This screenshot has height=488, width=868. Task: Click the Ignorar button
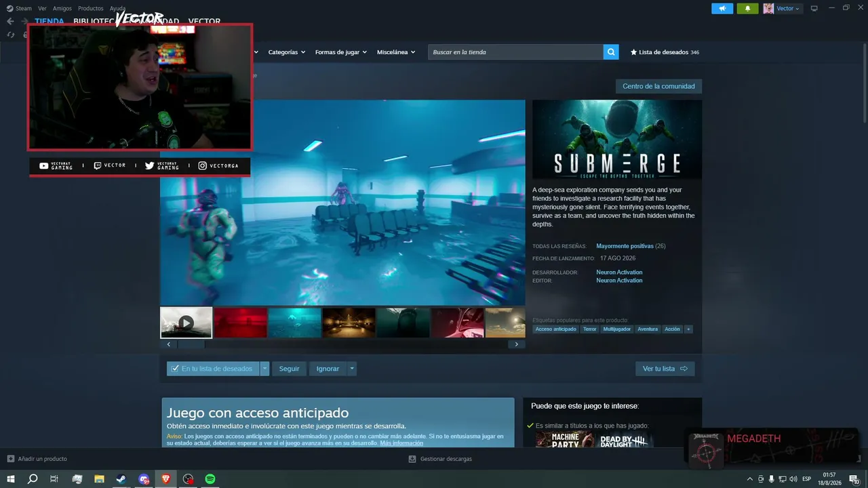coord(328,369)
